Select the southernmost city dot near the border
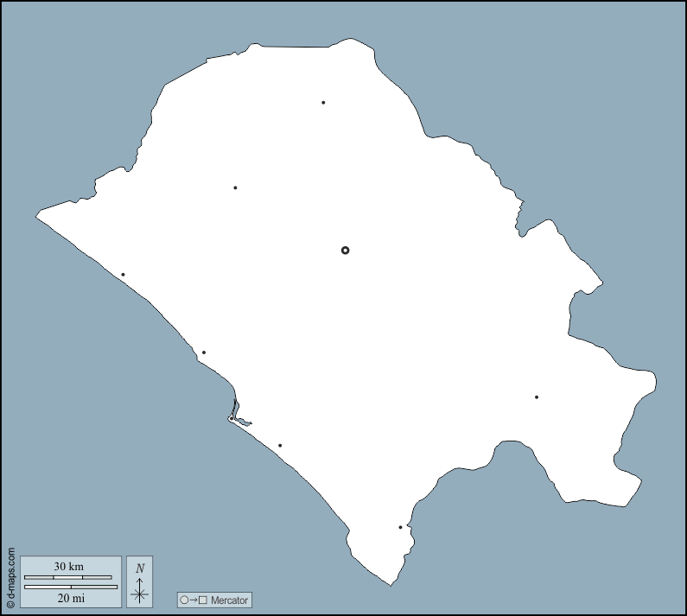Viewport: 687px width, 616px height. [400, 527]
